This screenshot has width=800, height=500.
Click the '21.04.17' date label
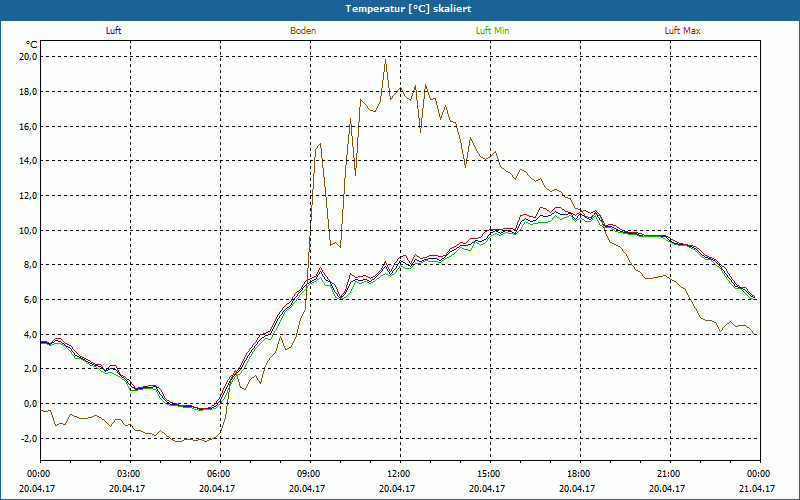point(757,488)
